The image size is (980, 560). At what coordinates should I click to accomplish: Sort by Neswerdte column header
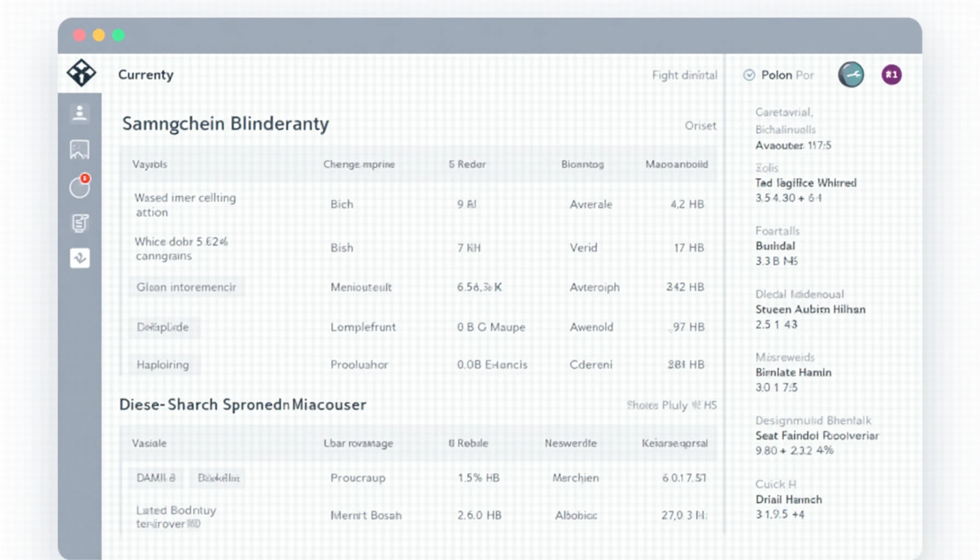coord(570,444)
